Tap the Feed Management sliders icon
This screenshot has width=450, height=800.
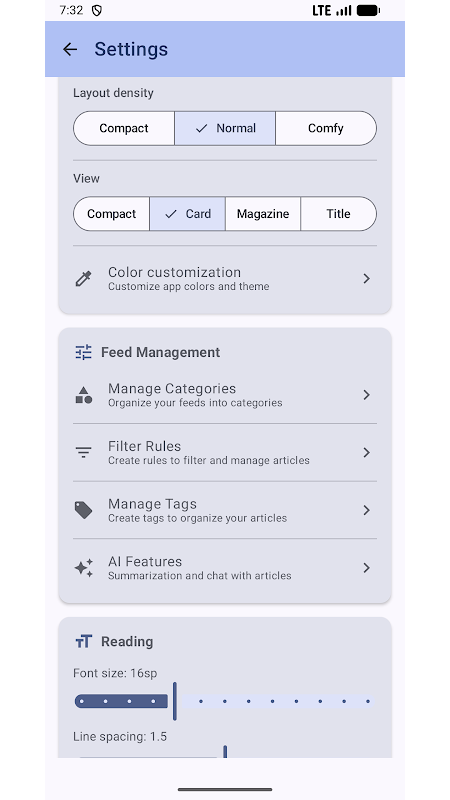(x=83, y=352)
